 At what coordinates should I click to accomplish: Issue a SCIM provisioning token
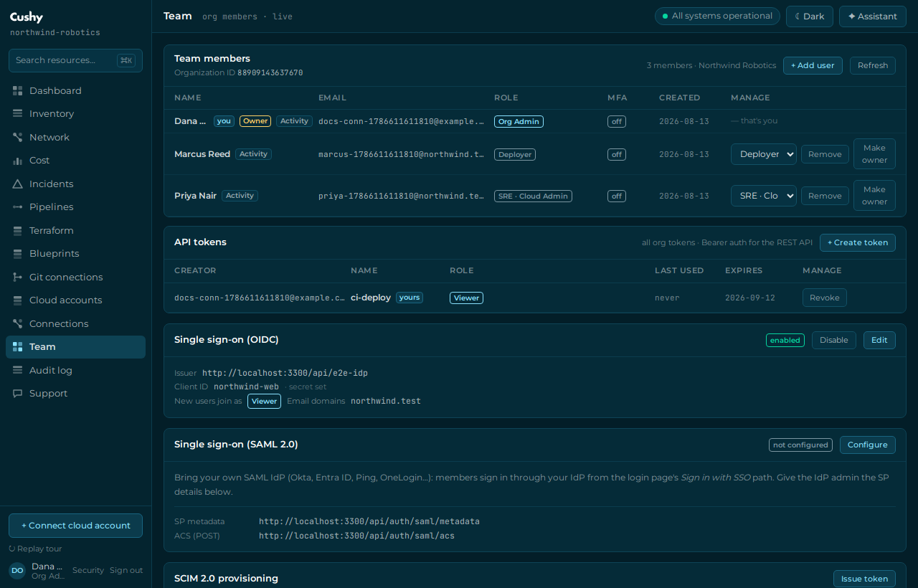(864, 579)
